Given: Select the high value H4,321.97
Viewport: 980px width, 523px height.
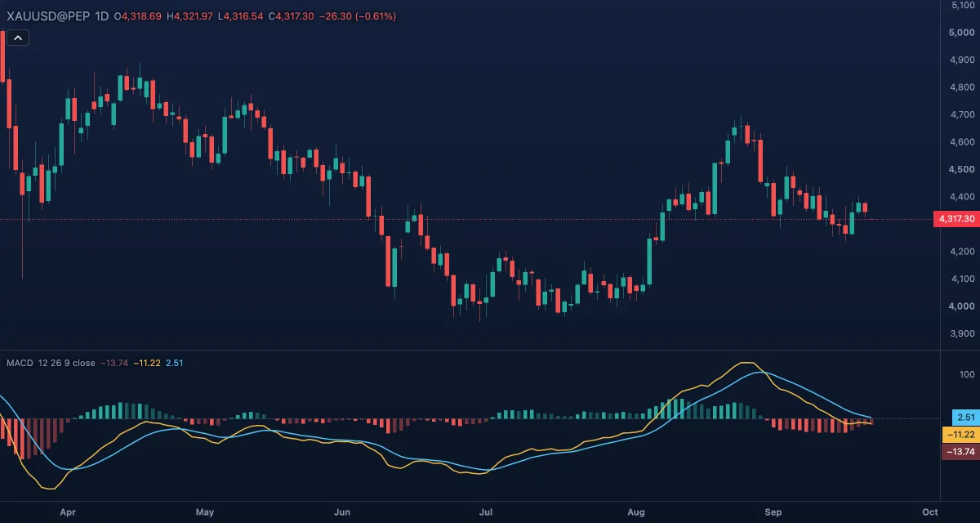Looking at the screenshot, I should coord(189,16).
